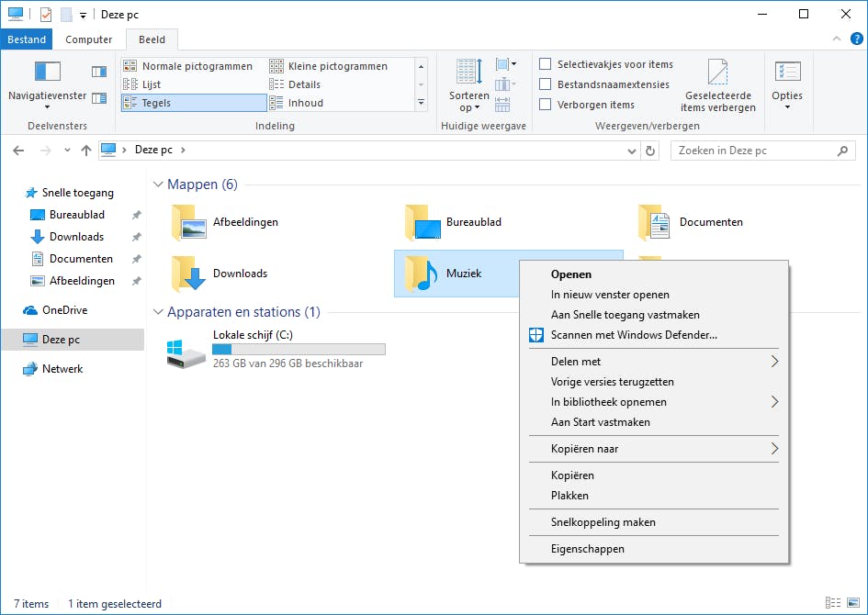
Task: Click the Navigatievenster pane icon
Action: [x=47, y=73]
